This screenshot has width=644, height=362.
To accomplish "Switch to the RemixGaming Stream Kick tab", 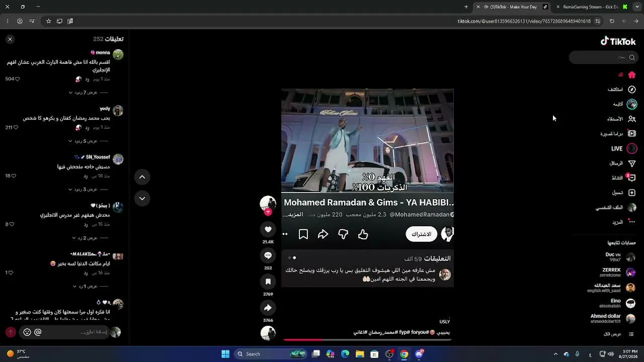I will [591, 7].
